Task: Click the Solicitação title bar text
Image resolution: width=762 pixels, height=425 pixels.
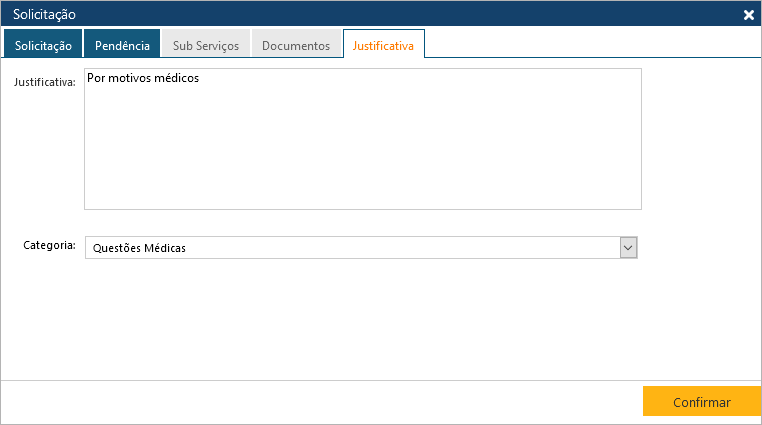Action: pyautogui.click(x=44, y=15)
